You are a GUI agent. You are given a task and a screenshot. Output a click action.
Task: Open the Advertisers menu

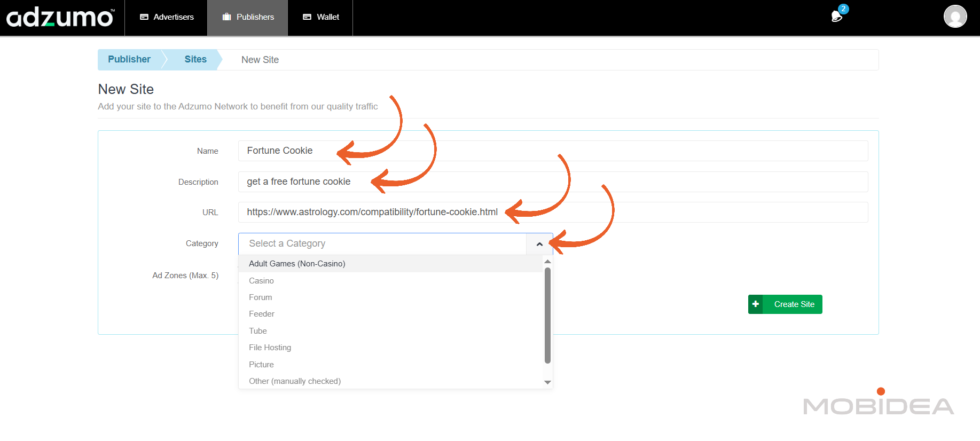[167, 17]
